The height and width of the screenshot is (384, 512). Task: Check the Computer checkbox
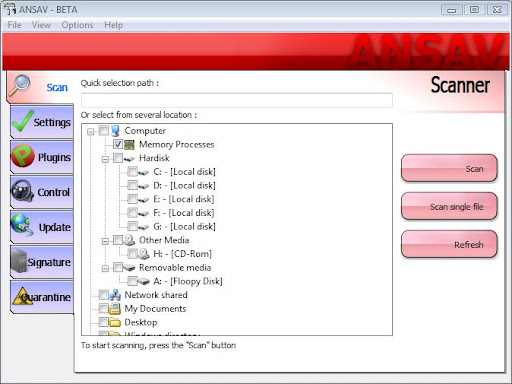pyautogui.click(x=104, y=130)
